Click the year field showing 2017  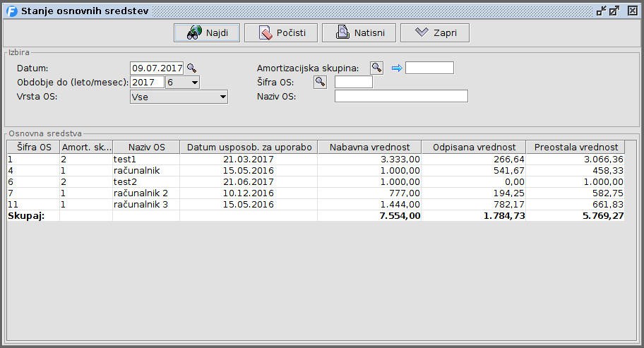(x=147, y=83)
